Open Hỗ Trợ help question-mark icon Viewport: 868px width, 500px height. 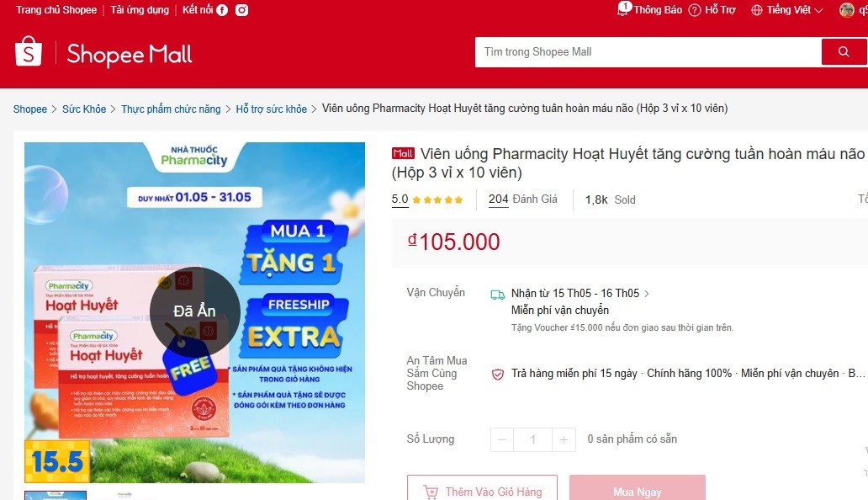pyautogui.click(x=695, y=10)
